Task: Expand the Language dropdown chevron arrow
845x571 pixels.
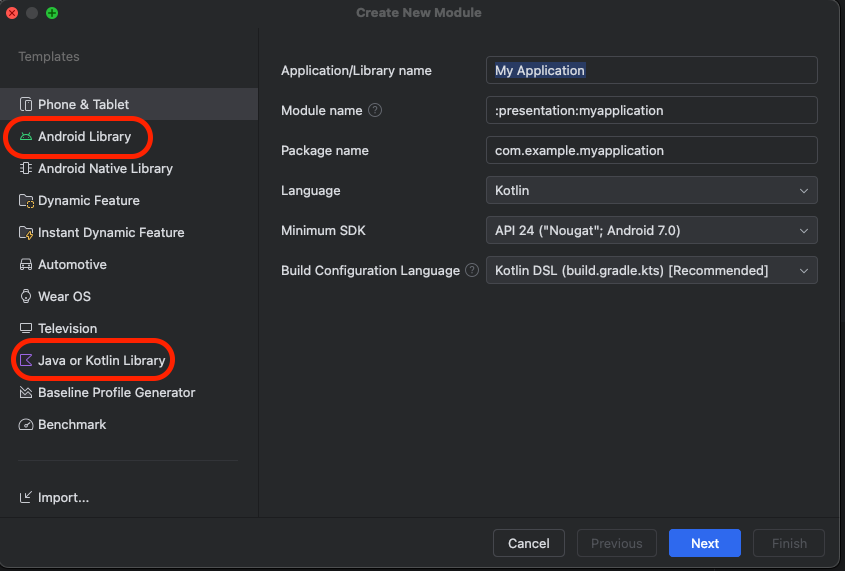Action: [x=804, y=191]
